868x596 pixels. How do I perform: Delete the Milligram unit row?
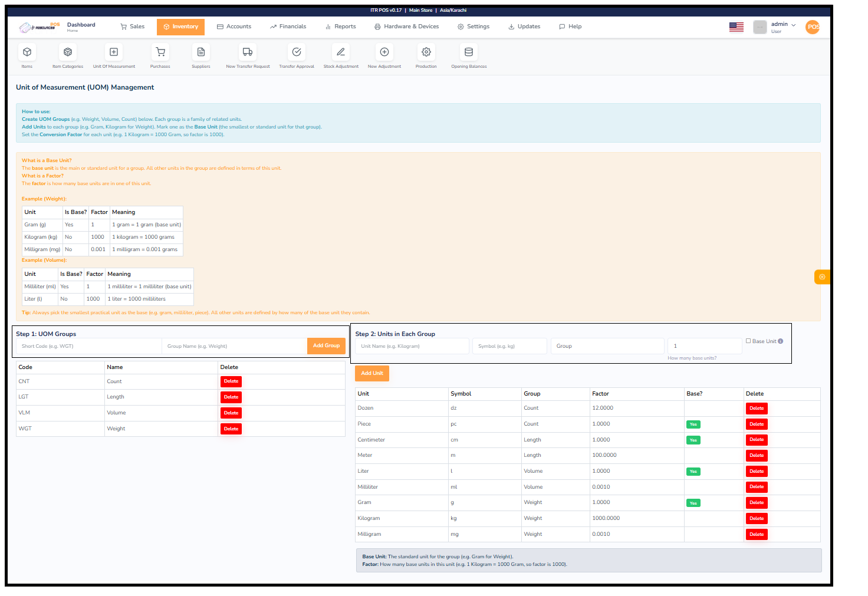pyautogui.click(x=757, y=534)
